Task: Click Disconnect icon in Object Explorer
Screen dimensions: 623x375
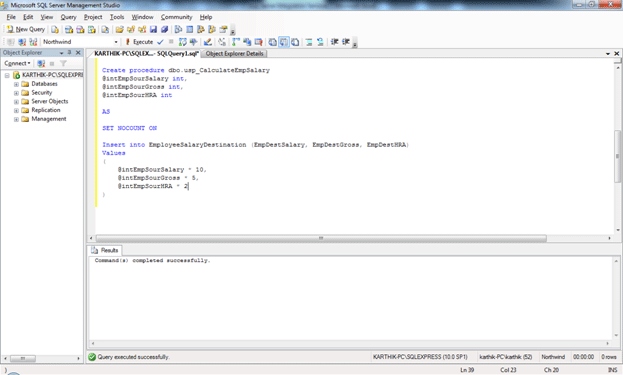Action: (41, 64)
